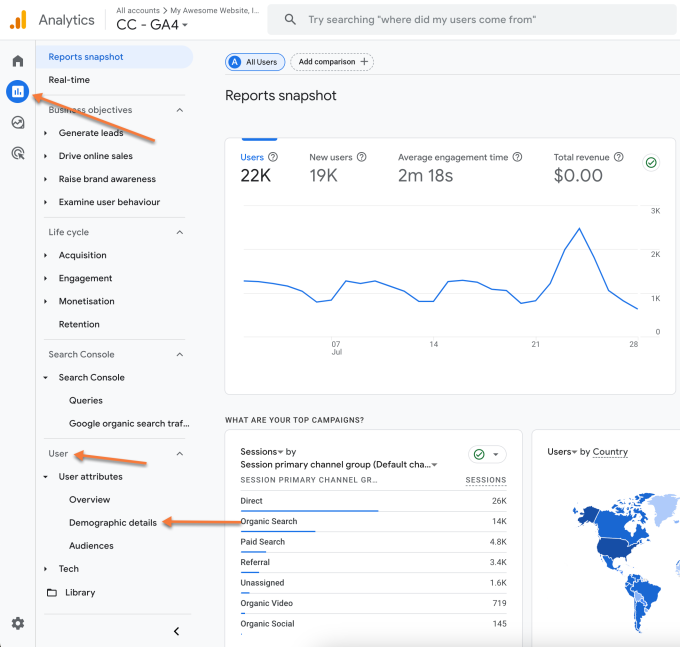The width and height of the screenshot is (680, 647).
Task: Collapse the Search Console section header
Action: 180,355
